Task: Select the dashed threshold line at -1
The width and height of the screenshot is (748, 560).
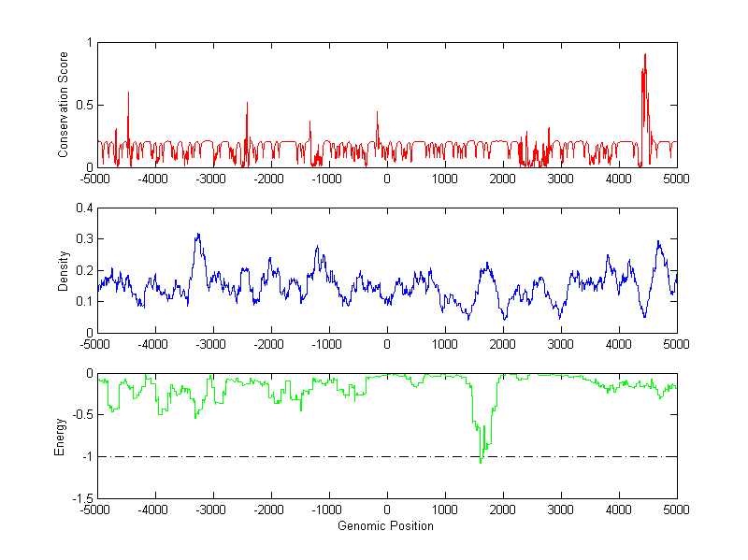Action: pos(280,457)
